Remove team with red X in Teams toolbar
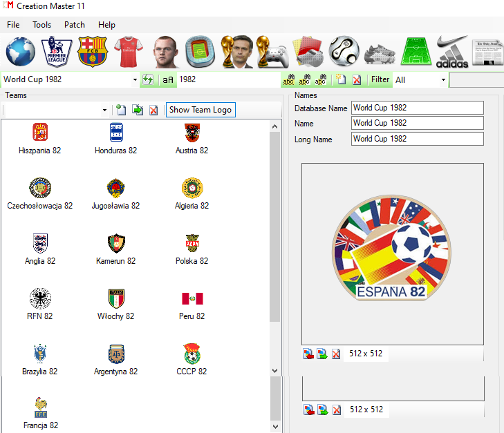504x433 pixels. pyautogui.click(x=153, y=110)
